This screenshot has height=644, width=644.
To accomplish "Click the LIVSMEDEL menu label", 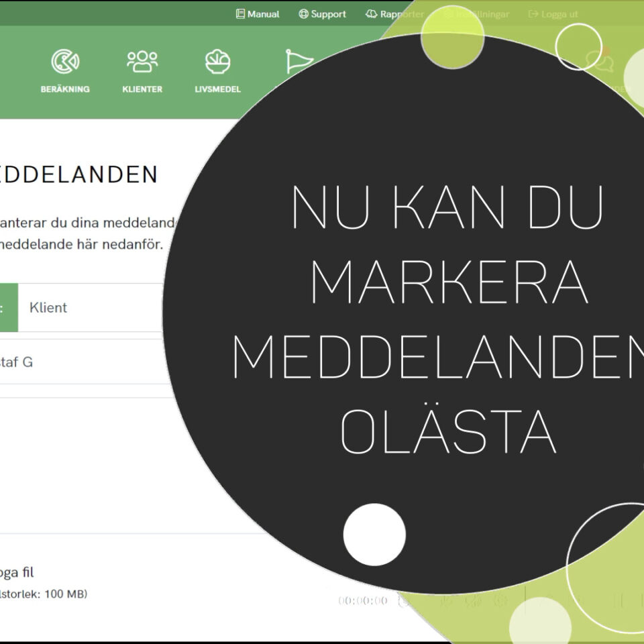I will click(217, 89).
